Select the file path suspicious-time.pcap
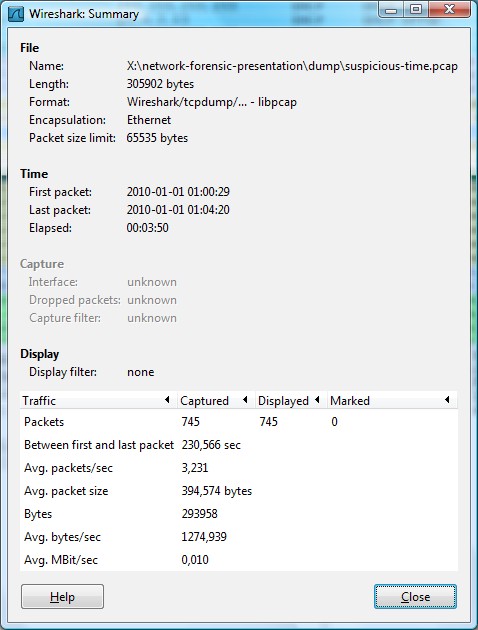478x630 pixels. pyautogui.click(x=292, y=66)
